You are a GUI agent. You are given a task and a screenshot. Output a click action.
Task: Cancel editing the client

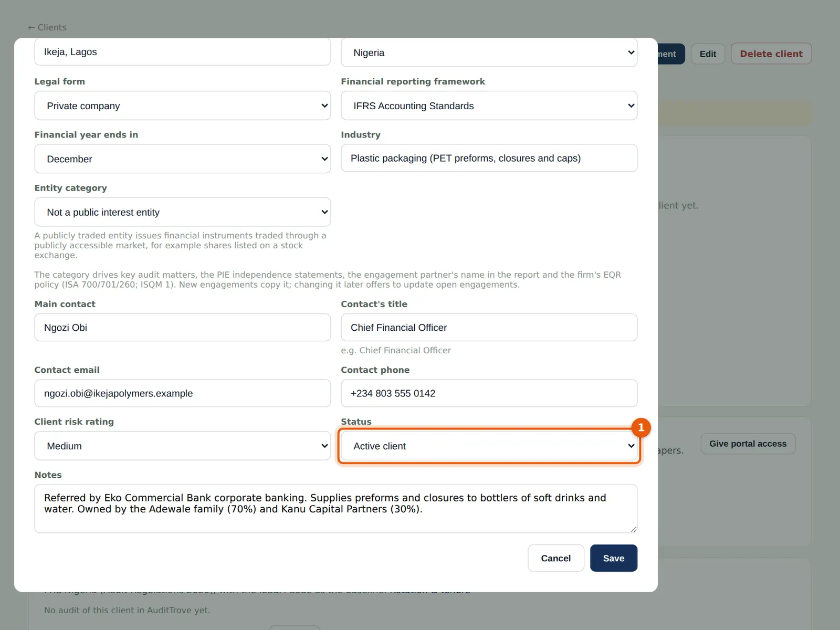click(x=555, y=558)
